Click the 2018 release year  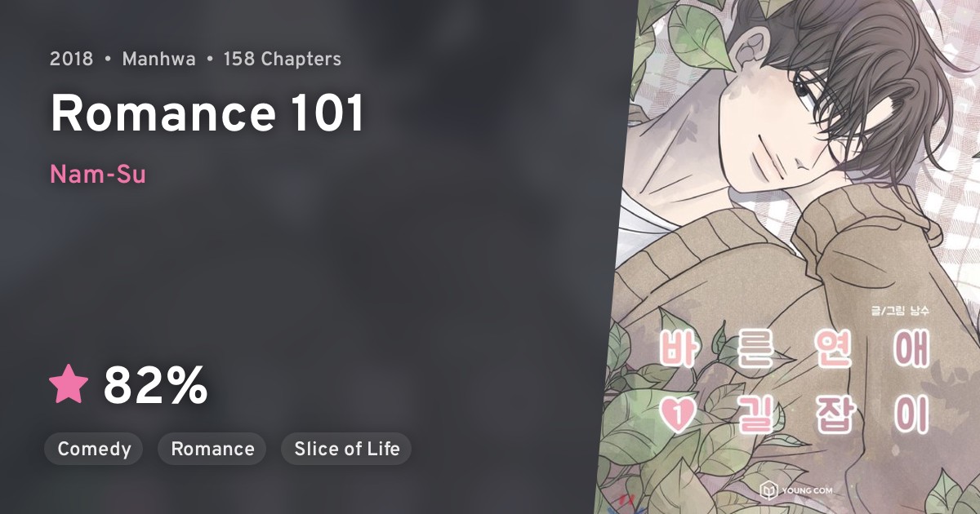point(71,59)
